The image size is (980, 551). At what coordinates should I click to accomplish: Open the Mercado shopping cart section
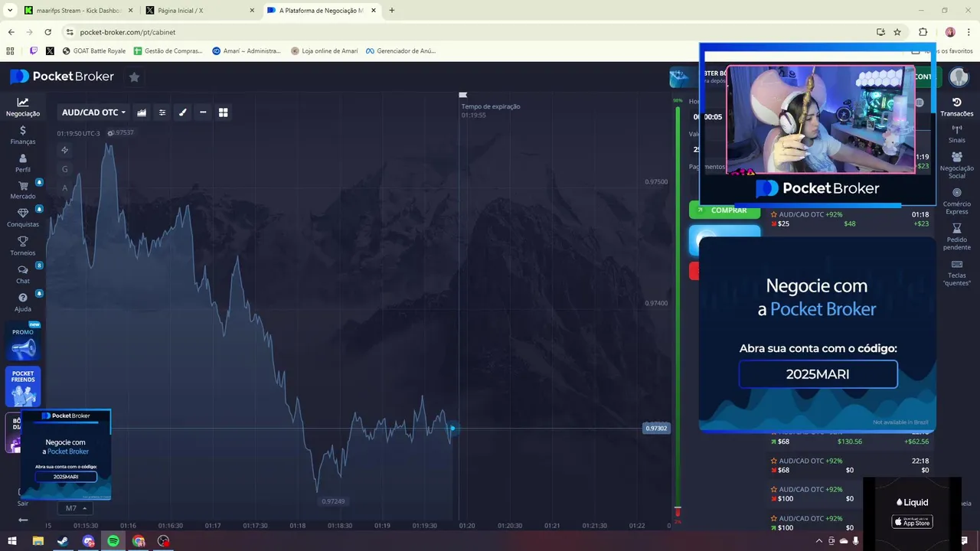click(23, 191)
